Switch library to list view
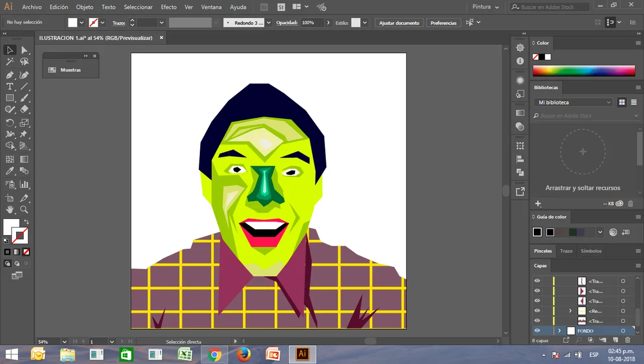 (x=634, y=102)
